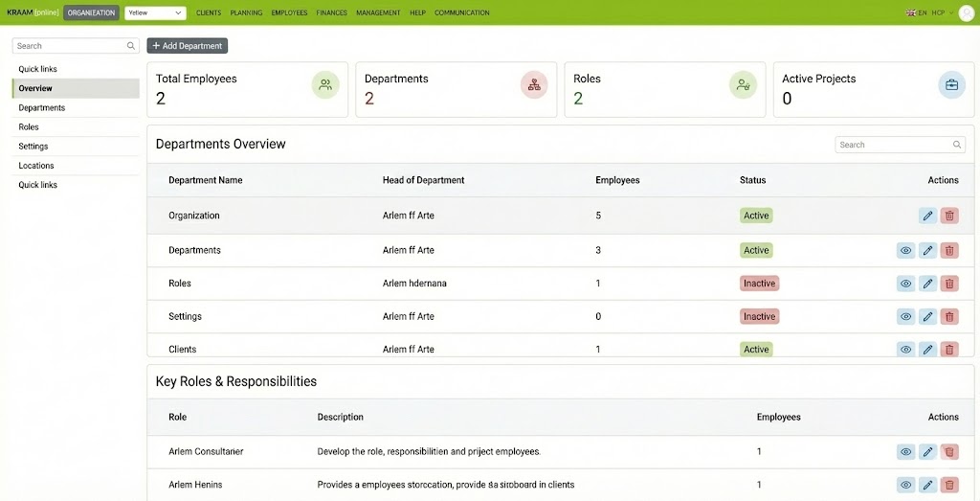Screen dimensions: 980x501
Task: Click Active status badge in Organization row
Action: point(756,216)
